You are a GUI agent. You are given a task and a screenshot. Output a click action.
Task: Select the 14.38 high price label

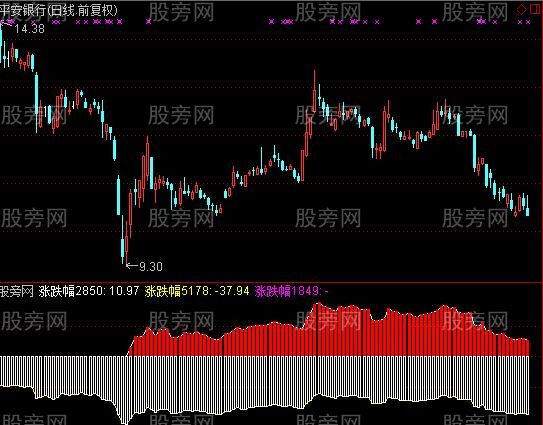click(x=30, y=29)
